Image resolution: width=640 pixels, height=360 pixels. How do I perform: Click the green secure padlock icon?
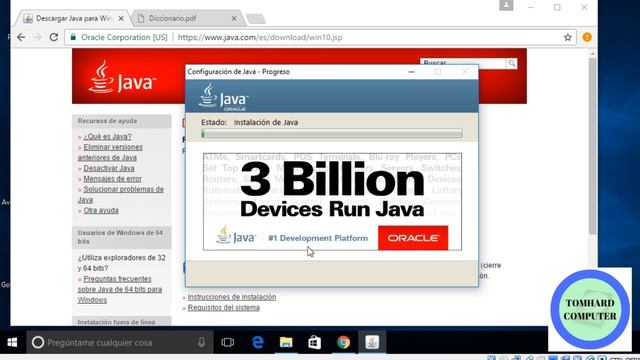click(73, 37)
